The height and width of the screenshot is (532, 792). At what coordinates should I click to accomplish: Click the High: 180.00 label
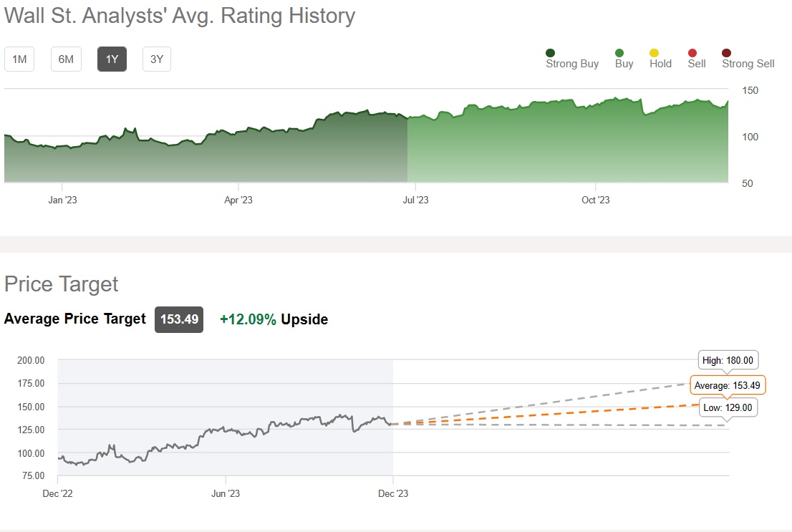click(x=728, y=360)
